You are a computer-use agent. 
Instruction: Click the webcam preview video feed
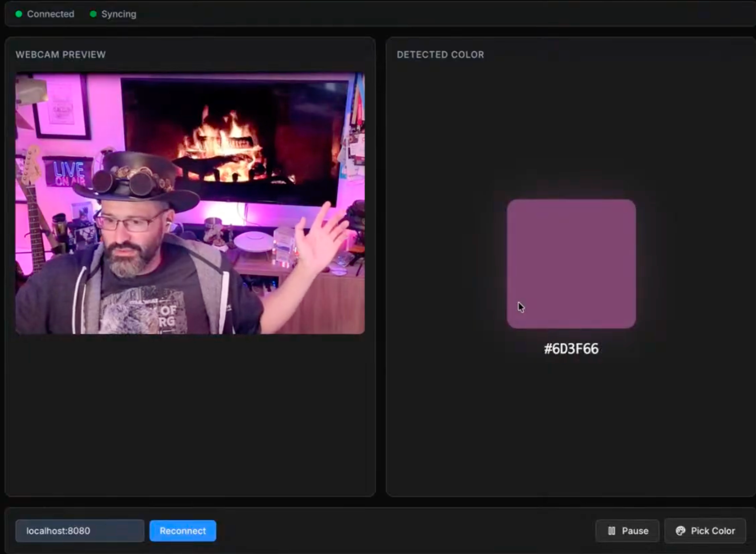click(x=190, y=203)
